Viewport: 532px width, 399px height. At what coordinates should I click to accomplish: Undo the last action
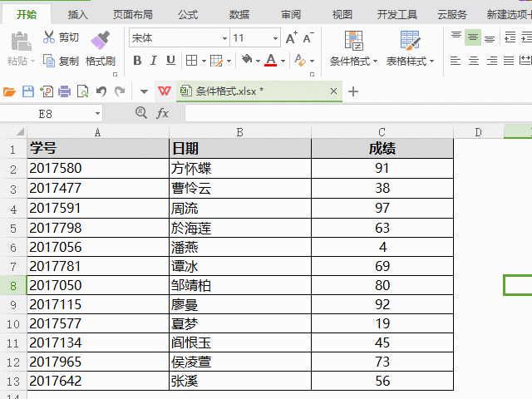point(101,91)
